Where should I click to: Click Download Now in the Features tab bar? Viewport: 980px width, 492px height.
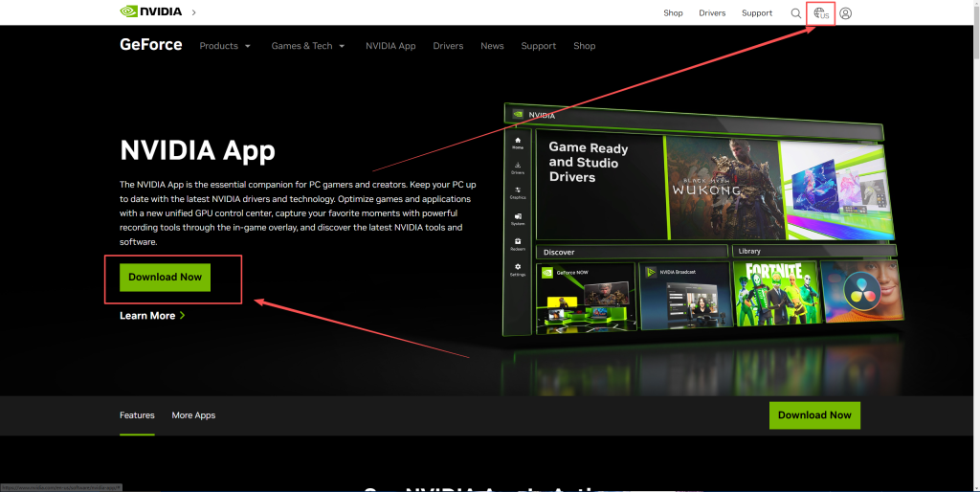click(814, 415)
